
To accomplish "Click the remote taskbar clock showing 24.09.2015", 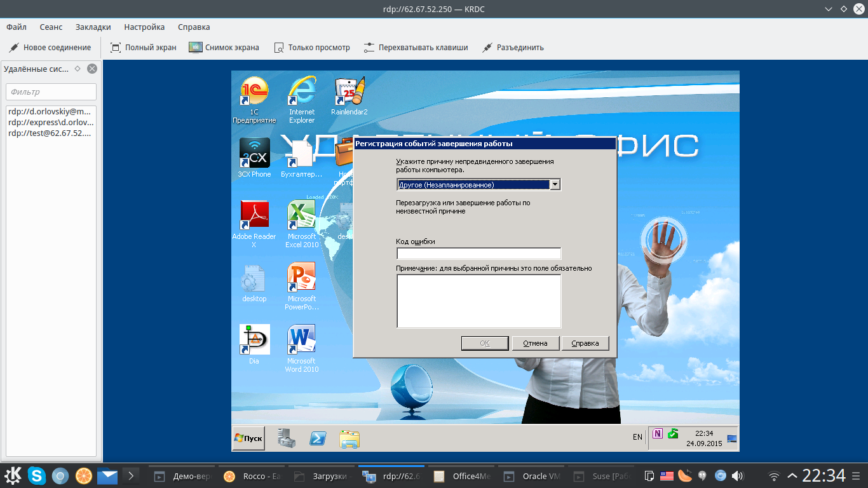I will click(x=704, y=438).
